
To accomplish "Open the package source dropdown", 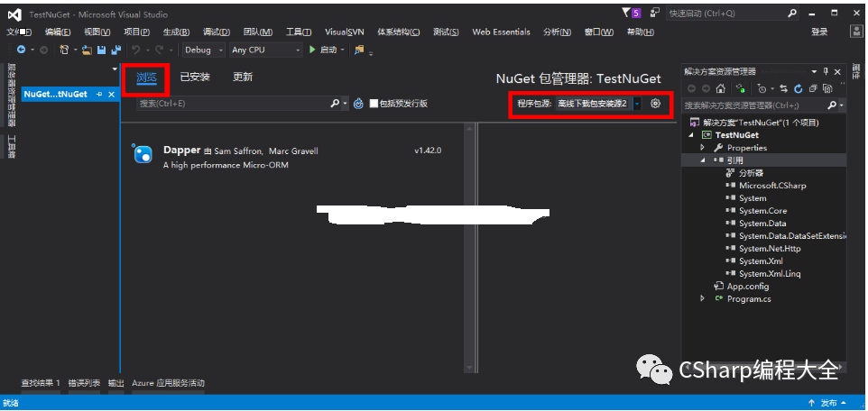I will click(637, 104).
